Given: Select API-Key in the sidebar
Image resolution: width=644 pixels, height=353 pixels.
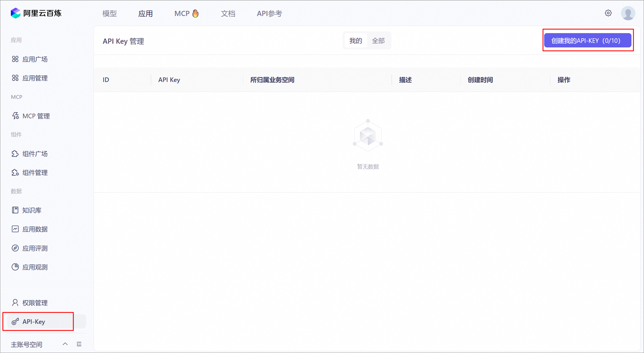Looking at the screenshot, I should click(34, 322).
